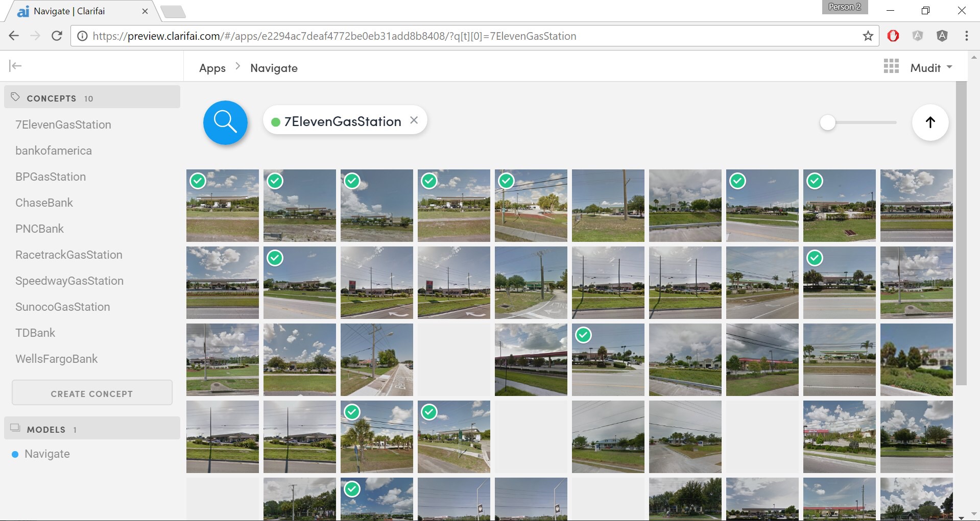Click the tag icon beside CONCEPTS
The image size is (980, 521).
point(15,97)
